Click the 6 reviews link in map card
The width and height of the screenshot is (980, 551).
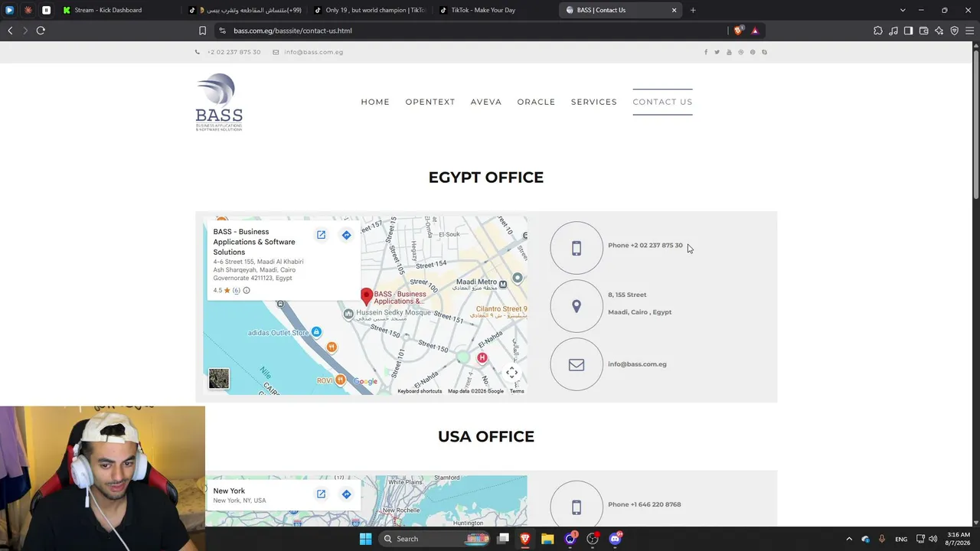point(237,291)
